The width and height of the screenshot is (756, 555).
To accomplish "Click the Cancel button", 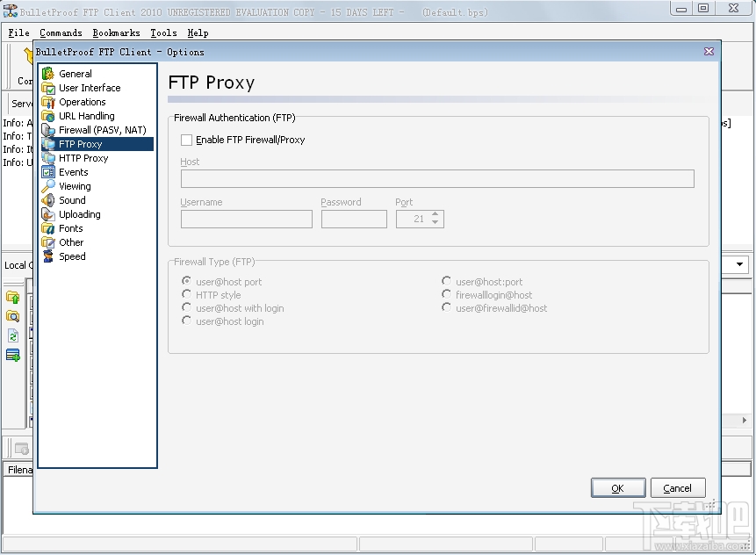I will click(x=677, y=487).
